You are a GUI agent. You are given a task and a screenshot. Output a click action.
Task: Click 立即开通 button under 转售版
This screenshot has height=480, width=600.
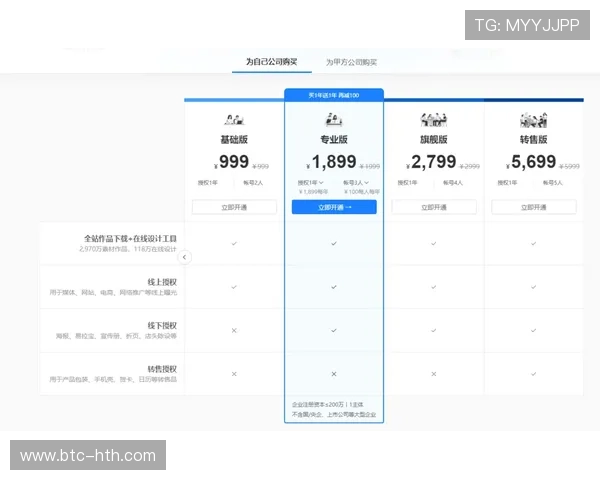pos(534,207)
